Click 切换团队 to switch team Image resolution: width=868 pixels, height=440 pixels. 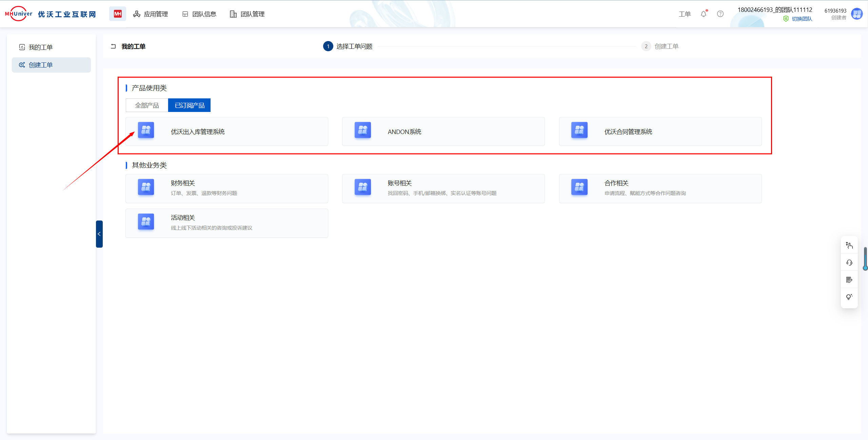tap(802, 19)
